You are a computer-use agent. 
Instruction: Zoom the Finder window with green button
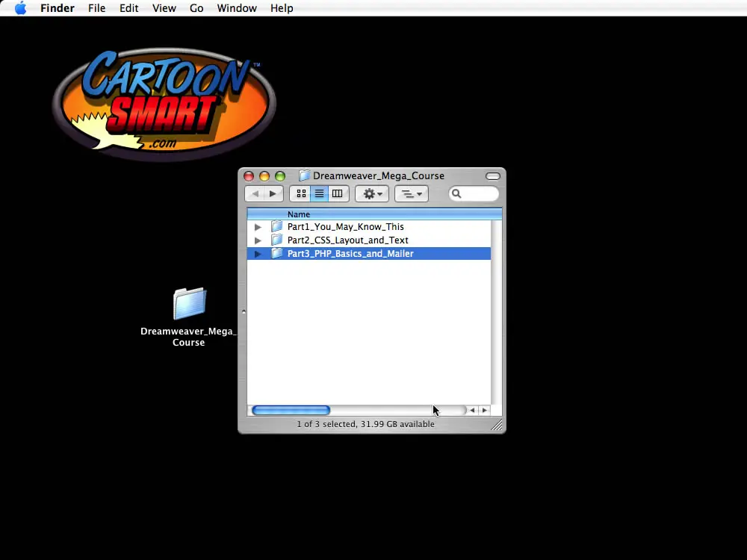tap(280, 176)
